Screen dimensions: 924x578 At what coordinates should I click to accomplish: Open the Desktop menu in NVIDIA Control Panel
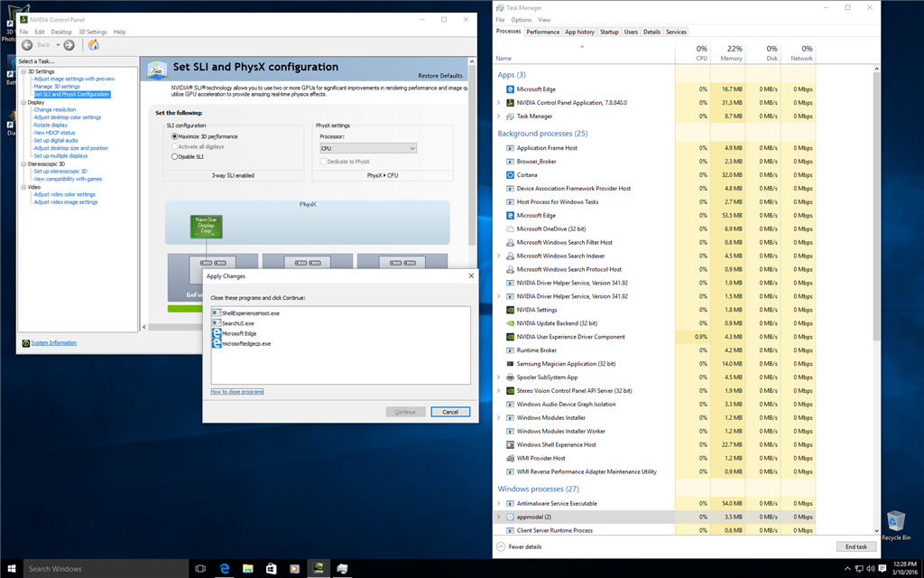[x=61, y=32]
